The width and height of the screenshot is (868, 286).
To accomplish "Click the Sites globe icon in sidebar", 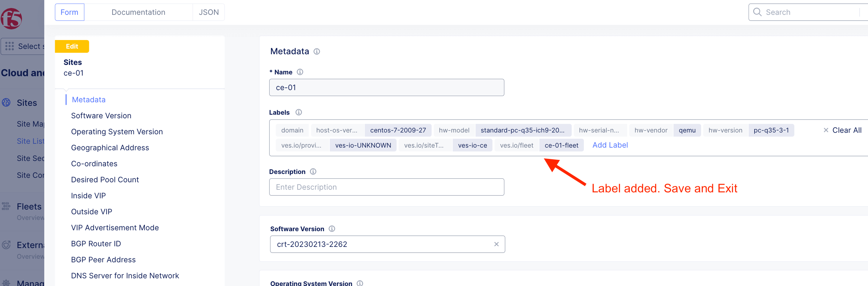I will [x=6, y=103].
